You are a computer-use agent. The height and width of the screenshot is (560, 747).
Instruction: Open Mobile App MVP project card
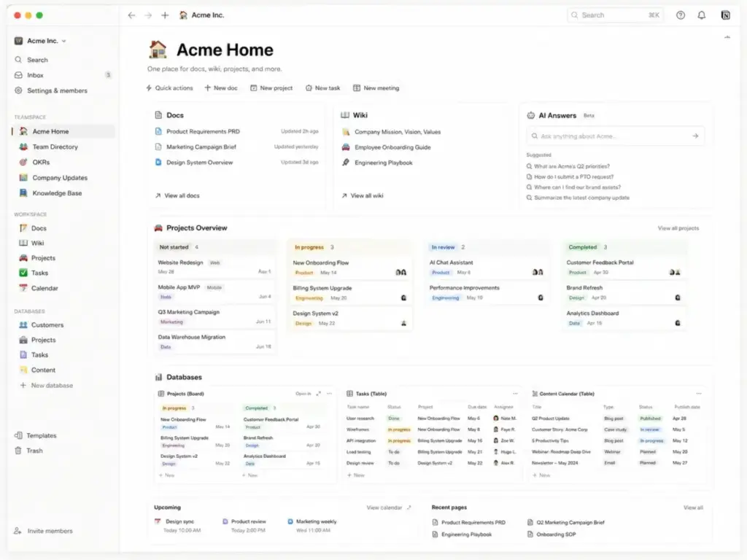click(214, 292)
